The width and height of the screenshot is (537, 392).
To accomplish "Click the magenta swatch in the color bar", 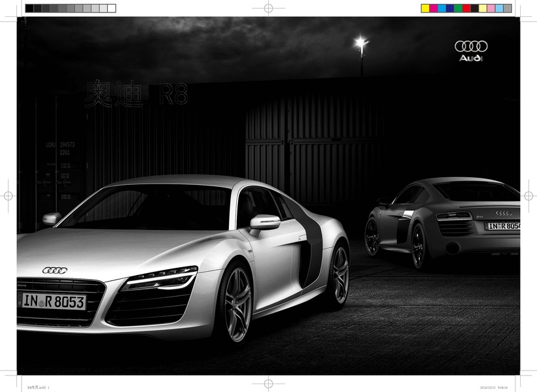I will pyautogui.click(x=434, y=8).
